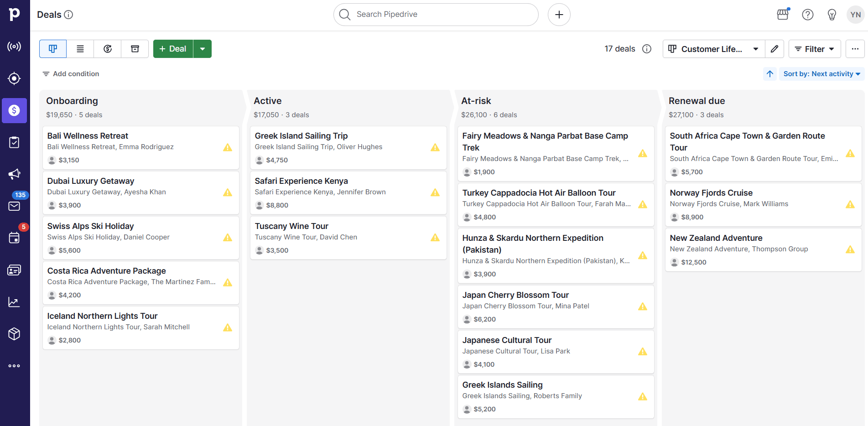Switch to list view
This screenshot has height=426, width=868.
point(80,49)
